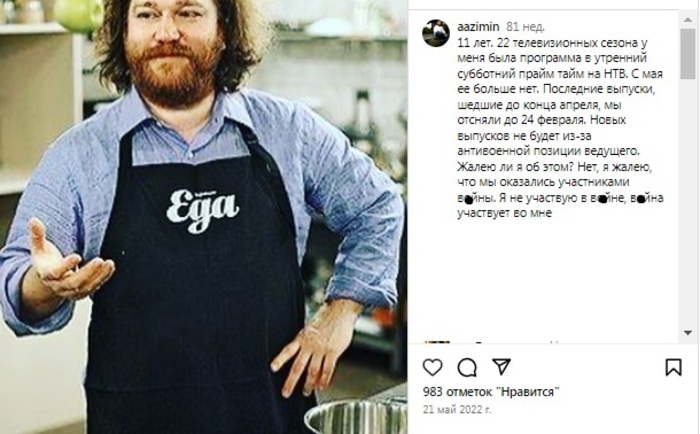Like the post with the heart icon
The width and height of the screenshot is (700, 434).
(432, 367)
